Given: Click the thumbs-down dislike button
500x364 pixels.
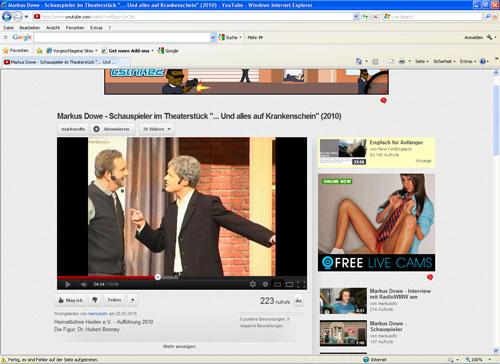Looking at the screenshot, I should 95,300.
